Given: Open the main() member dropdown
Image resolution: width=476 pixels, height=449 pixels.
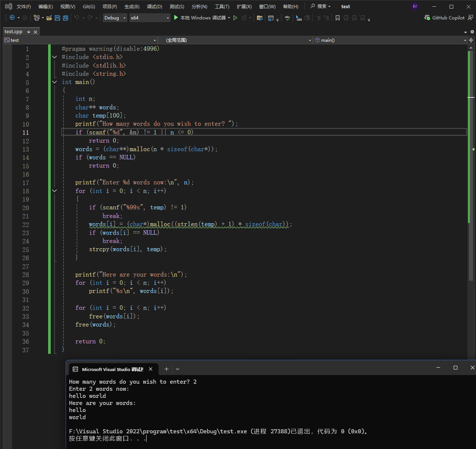Looking at the screenshot, I should 391,40.
